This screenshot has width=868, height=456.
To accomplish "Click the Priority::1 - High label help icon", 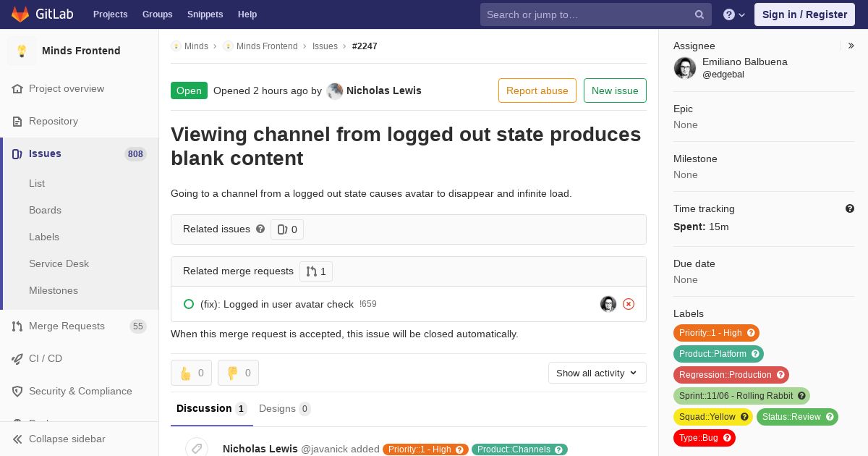I will coord(751,333).
